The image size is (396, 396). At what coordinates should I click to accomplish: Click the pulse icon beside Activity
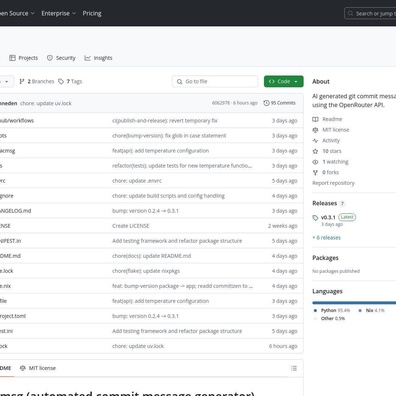[315, 140]
